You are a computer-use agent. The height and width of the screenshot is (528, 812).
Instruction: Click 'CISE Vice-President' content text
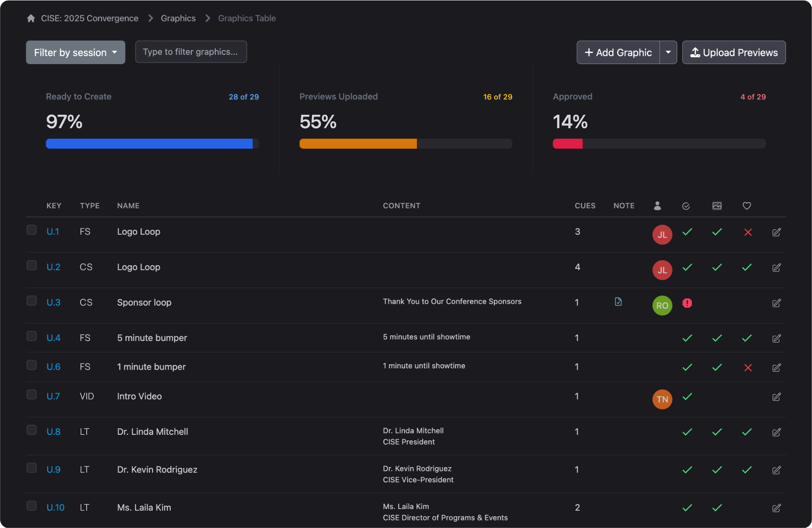point(418,480)
